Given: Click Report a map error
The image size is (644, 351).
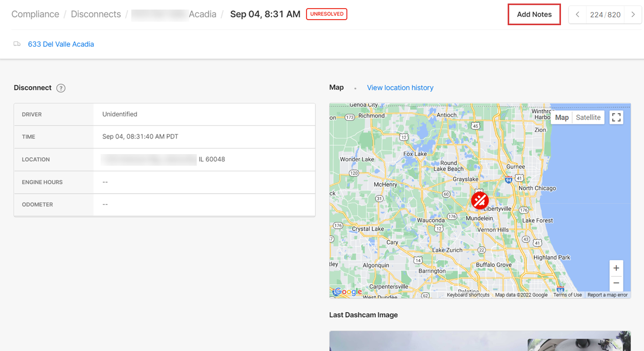Looking at the screenshot, I should coord(608,295).
